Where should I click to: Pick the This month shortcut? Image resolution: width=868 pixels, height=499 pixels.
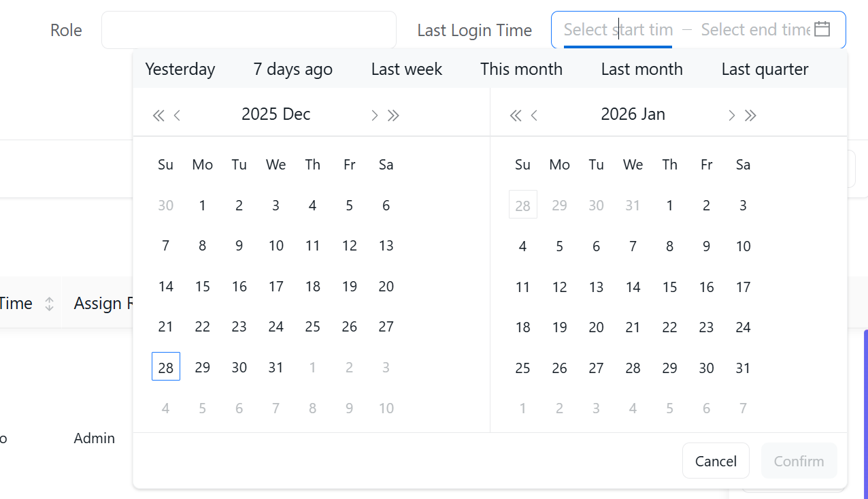coord(521,69)
